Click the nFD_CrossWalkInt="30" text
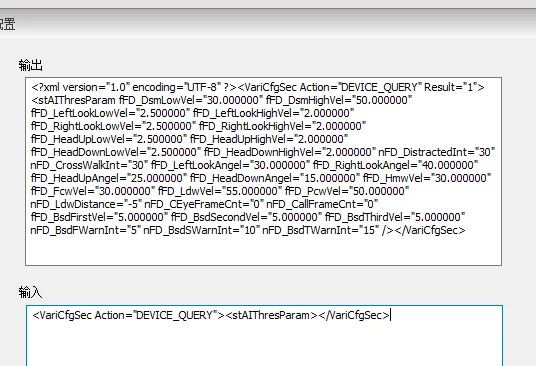Screen dimensions: 536x366 [89, 165]
